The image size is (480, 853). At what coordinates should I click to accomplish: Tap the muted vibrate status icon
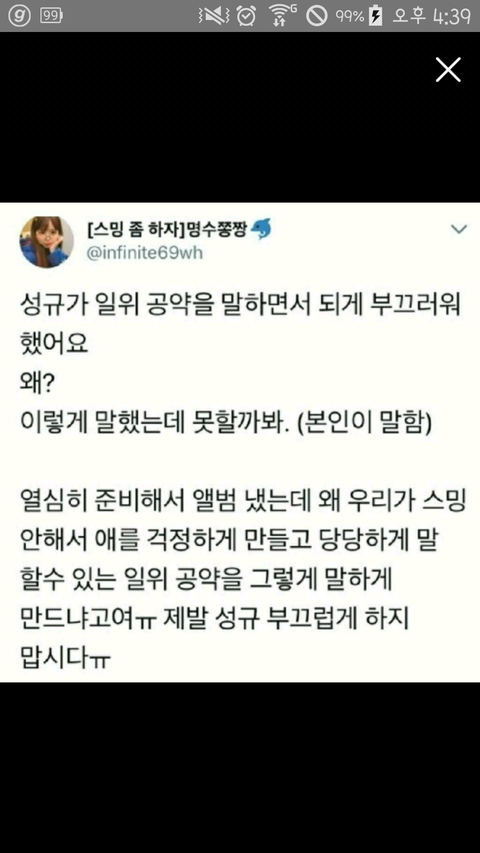(x=213, y=17)
